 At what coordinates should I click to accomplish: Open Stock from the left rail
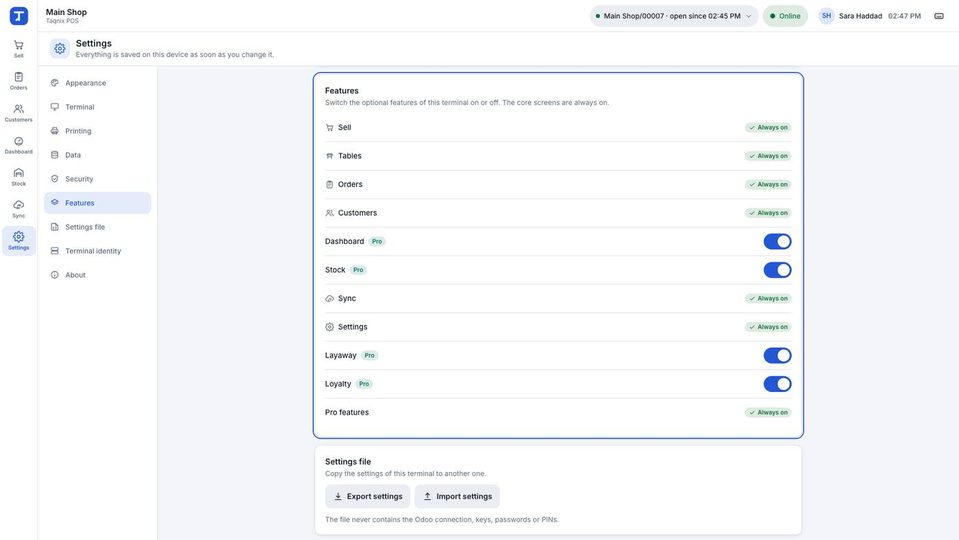[x=19, y=177]
